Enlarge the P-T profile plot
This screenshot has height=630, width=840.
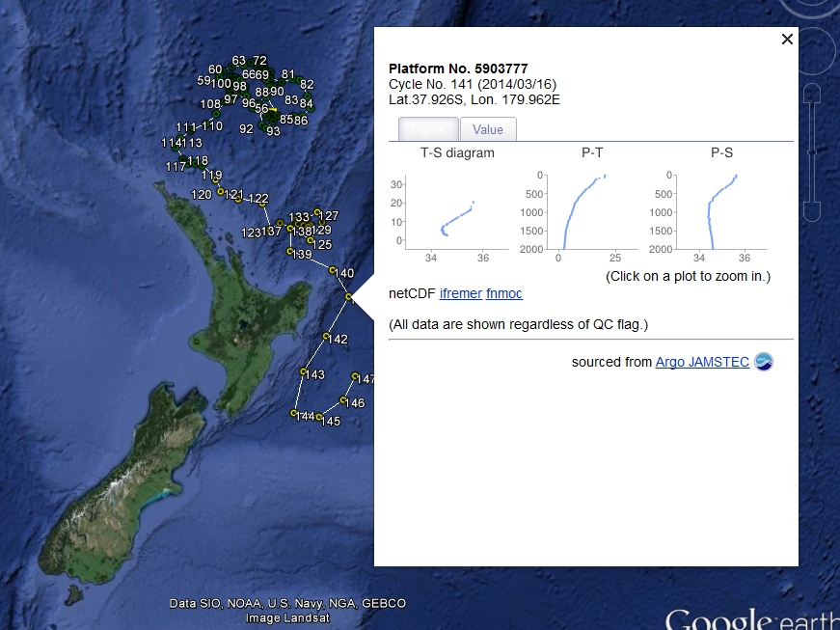[586, 210]
